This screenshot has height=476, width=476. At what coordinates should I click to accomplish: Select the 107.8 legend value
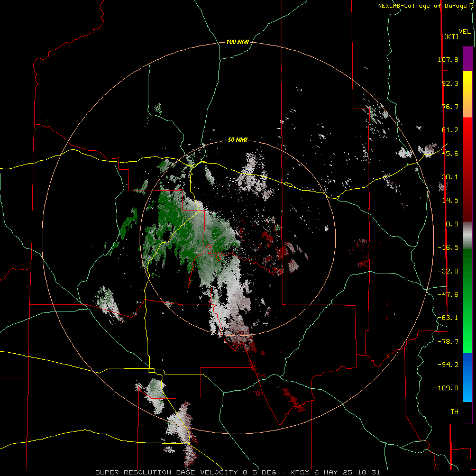click(448, 59)
